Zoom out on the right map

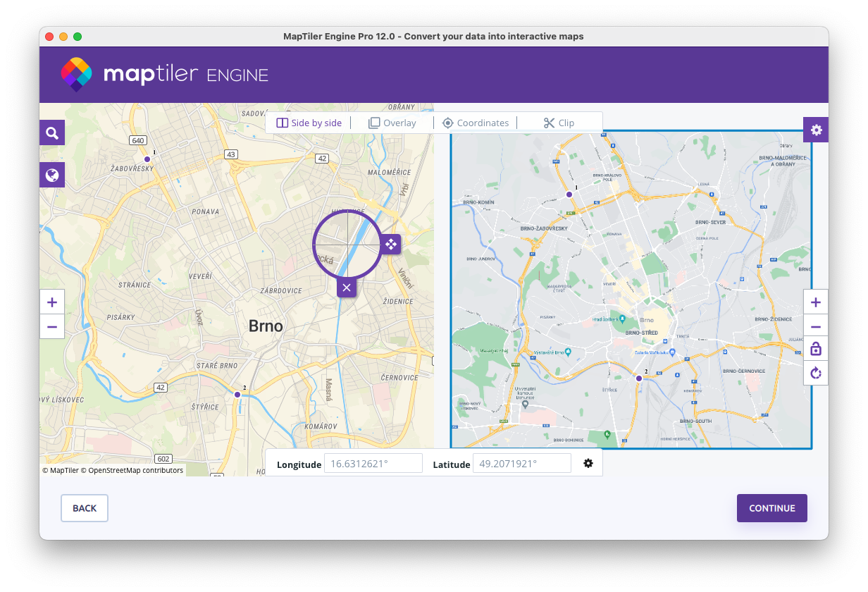coord(816,327)
